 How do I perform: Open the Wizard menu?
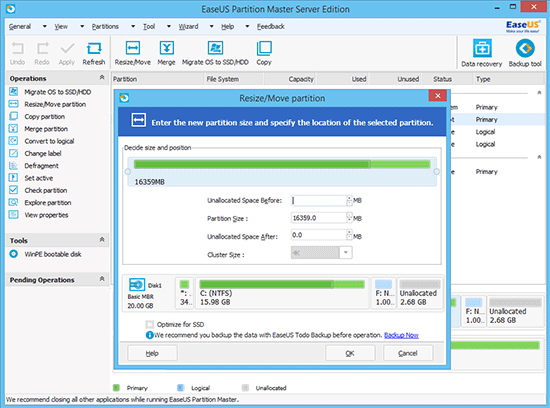click(x=188, y=26)
